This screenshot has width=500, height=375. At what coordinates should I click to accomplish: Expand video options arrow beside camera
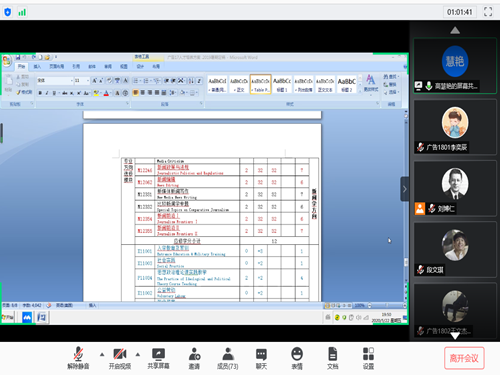(x=138, y=354)
